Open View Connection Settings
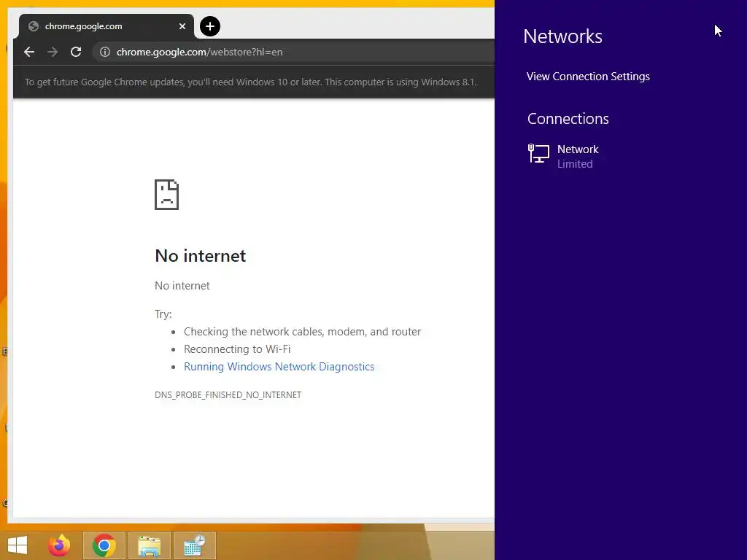The image size is (747, 560). (x=588, y=76)
